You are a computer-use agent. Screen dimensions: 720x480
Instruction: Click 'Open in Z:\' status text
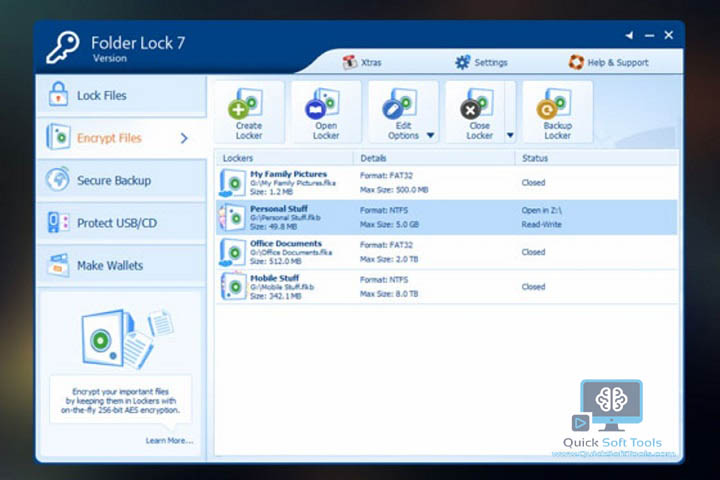(541, 210)
